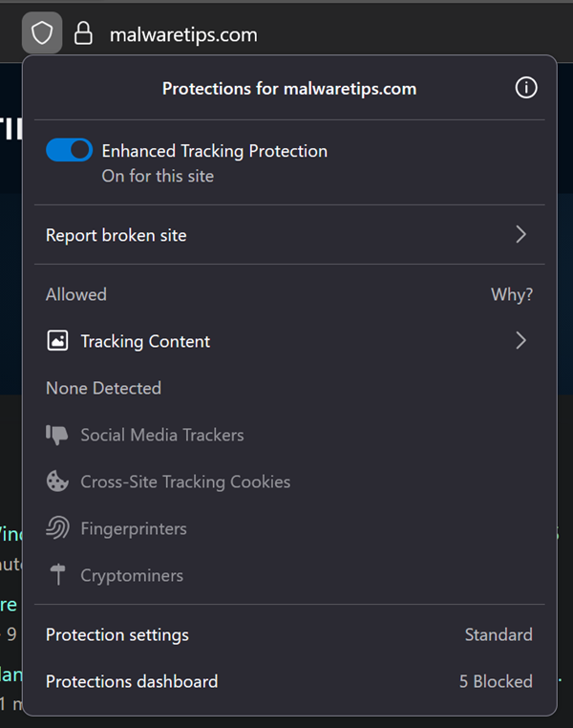Click the malwaretips.com address bar text
The height and width of the screenshot is (728, 573).
[x=183, y=34]
